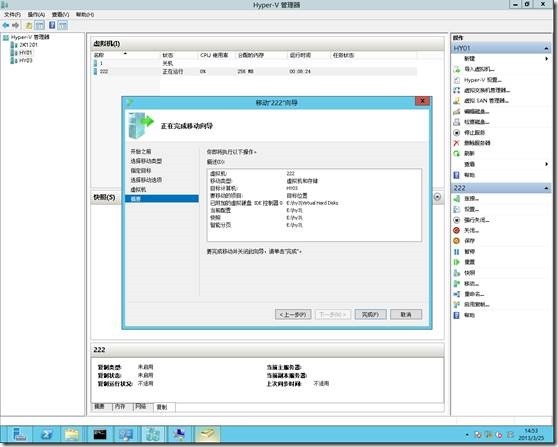The width and height of the screenshot is (558, 447).
Task: Sort by the CPU 使用率 column header
Action: 216,56
